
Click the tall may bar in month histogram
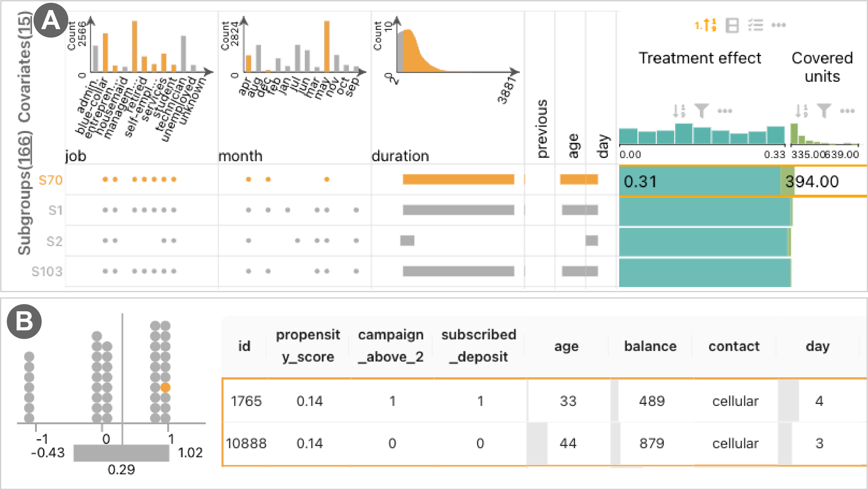(326, 46)
